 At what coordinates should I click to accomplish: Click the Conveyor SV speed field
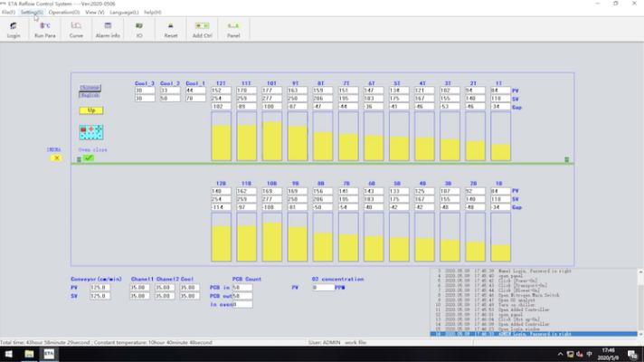coord(99,296)
